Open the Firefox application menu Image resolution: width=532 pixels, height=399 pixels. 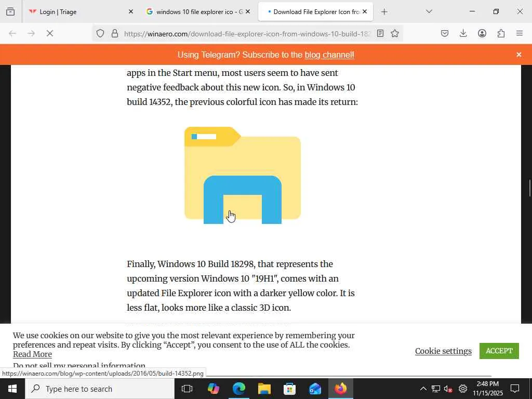(x=520, y=33)
